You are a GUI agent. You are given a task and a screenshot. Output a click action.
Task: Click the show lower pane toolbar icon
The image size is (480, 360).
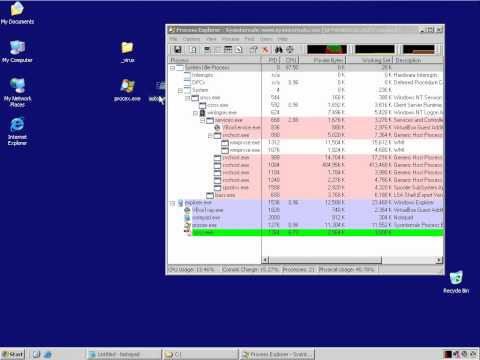coord(228,50)
